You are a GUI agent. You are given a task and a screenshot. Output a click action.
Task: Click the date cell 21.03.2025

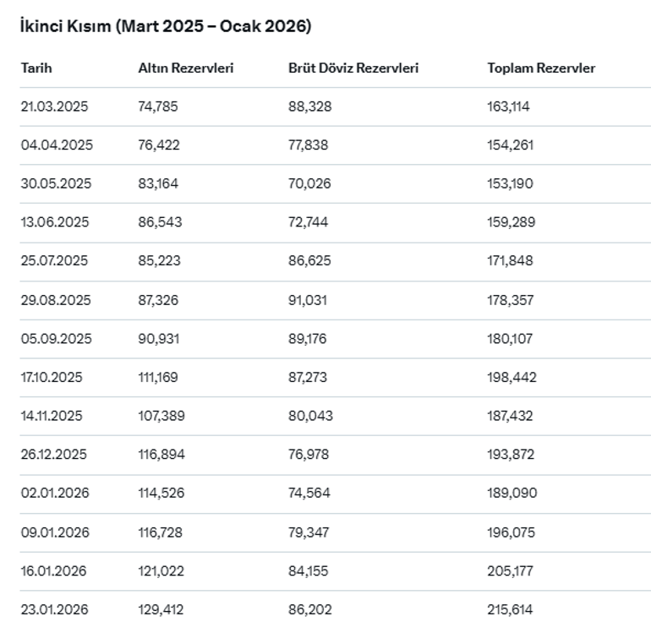point(55,106)
